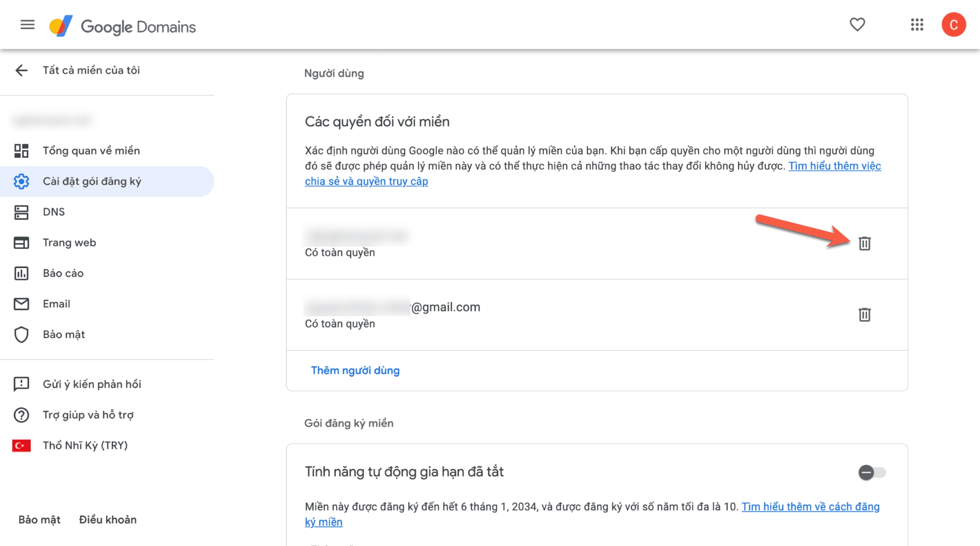The width and height of the screenshot is (980, 546).
Task: Open the account avatar menu
Action: (x=953, y=25)
